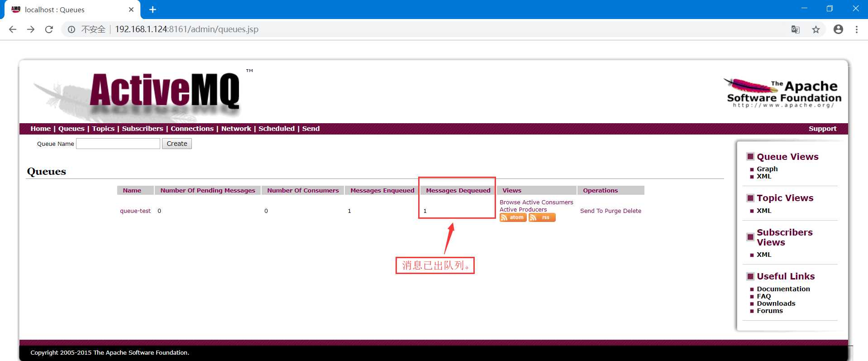Open Network in the navigation bar
The width and height of the screenshot is (868, 361).
tap(236, 129)
